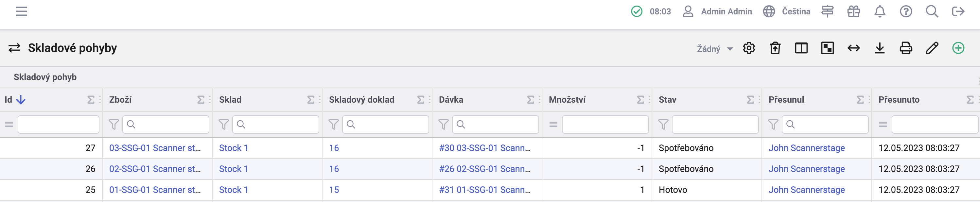This screenshot has width=980, height=202.
Task: Toggle the Id column sort arrow
Action: click(21, 100)
